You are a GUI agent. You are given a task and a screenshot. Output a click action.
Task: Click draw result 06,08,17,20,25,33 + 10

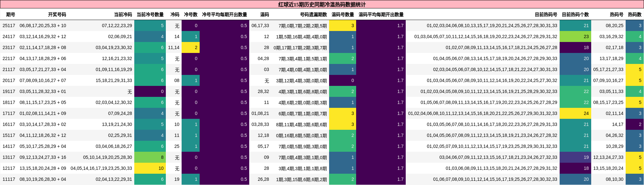[43, 26]
